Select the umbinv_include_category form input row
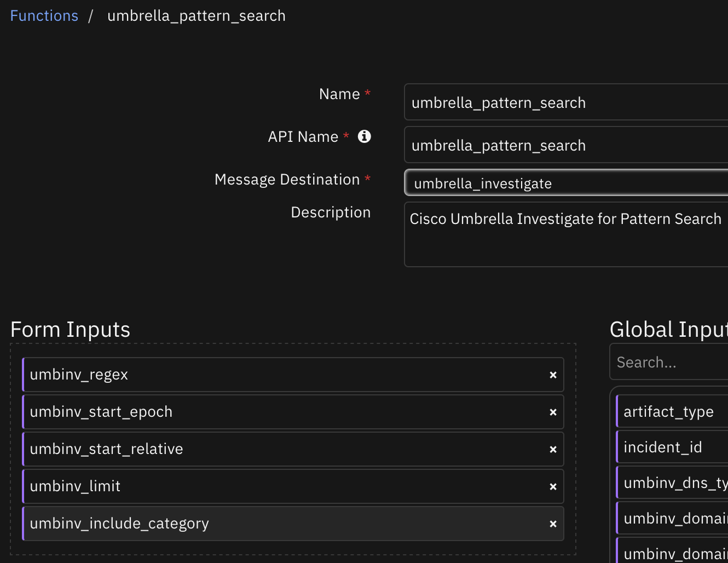The width and height of the screenshot is (728, 563). 293,524
